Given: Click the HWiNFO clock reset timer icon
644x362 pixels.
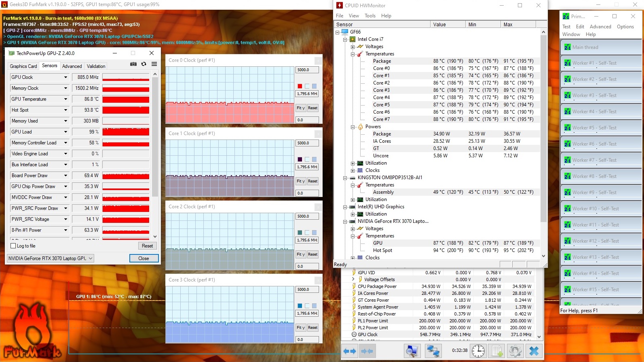Looking at the screenshot, I should pos(478,351).
